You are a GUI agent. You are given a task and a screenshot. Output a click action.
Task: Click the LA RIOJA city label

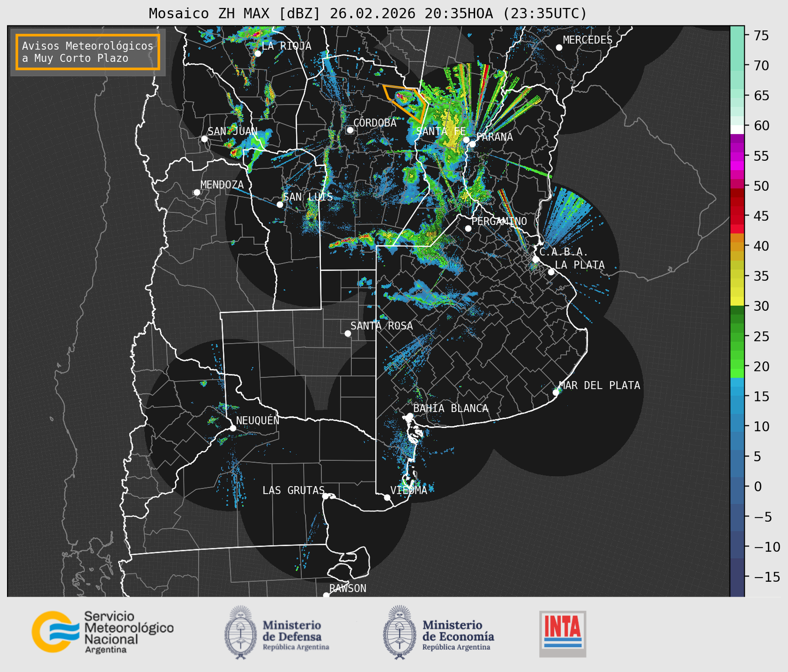tap(286, 46)
